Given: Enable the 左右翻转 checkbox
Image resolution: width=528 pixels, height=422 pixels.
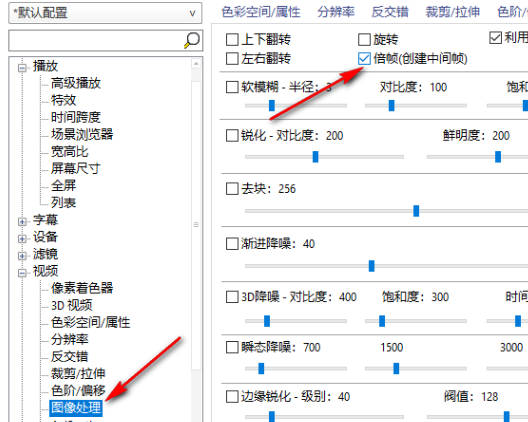Looking at the screenshot, I should [232, 59].
